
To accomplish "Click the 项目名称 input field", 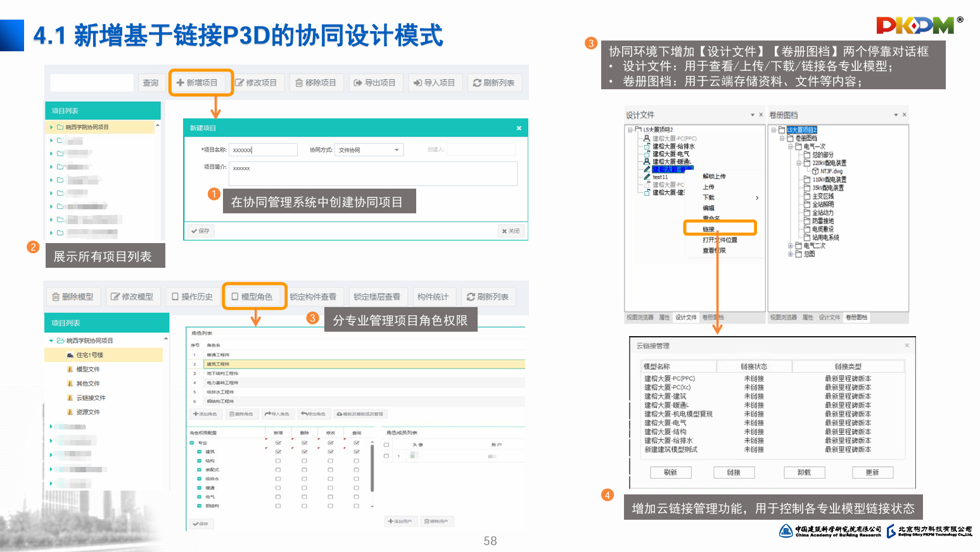I will click(x=264, y=150).
